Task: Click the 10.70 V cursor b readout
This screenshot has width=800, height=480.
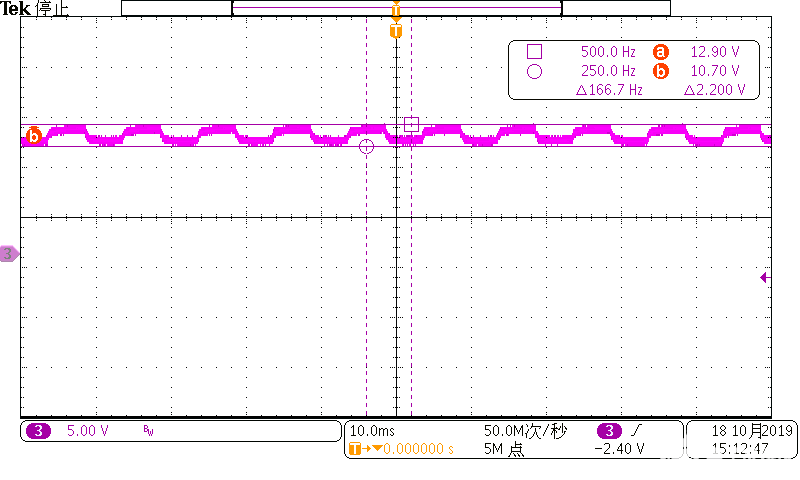Action: (x=715, y=71)
